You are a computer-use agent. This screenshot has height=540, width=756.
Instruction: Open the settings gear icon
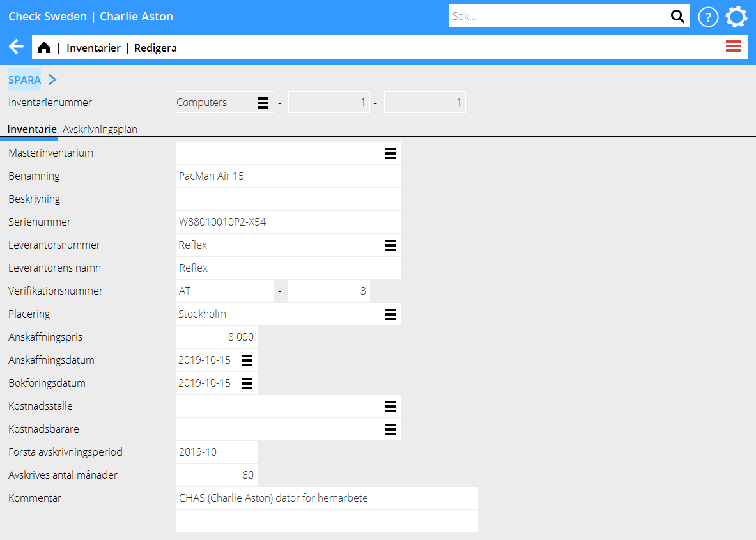point(737,17)
